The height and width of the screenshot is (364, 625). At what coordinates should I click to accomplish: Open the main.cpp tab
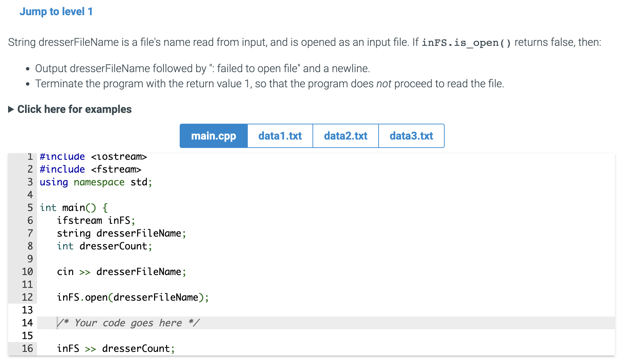click(213, 136)
